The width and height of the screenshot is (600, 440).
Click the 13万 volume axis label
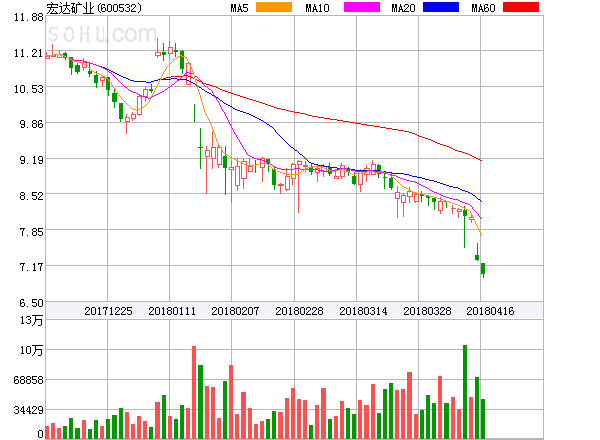(31, 320)
